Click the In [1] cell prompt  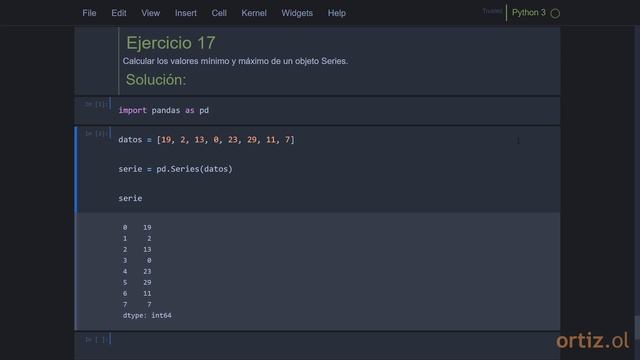[x=96, y=104]
